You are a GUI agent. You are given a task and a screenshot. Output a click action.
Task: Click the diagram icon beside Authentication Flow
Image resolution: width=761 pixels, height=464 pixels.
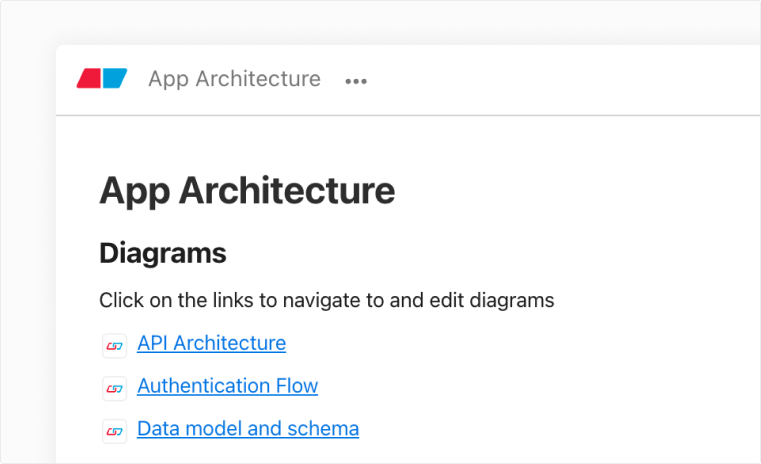114,387
